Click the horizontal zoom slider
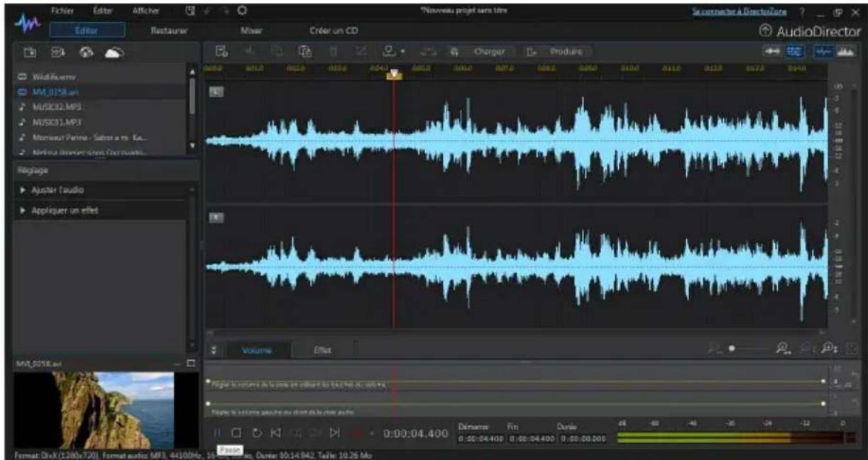Image resolution: width=868 pixels, height=460 pixels. [749, 350]
